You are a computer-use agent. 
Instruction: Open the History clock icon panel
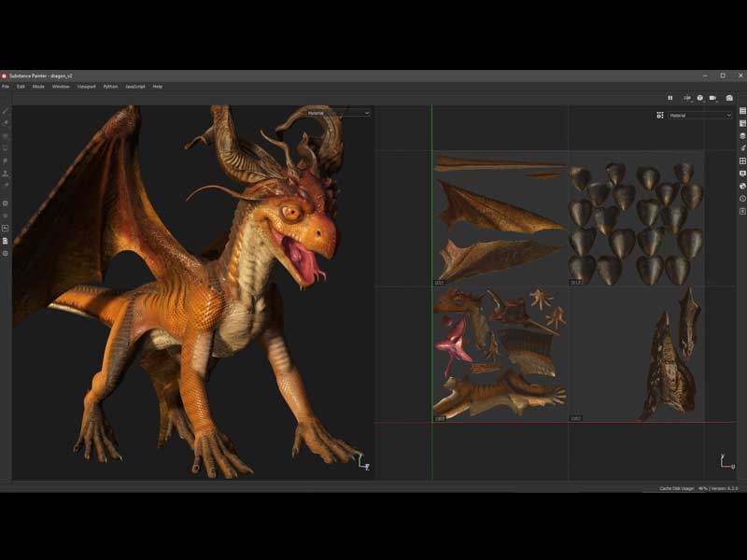pyautogui.click(x=742, y=199)
